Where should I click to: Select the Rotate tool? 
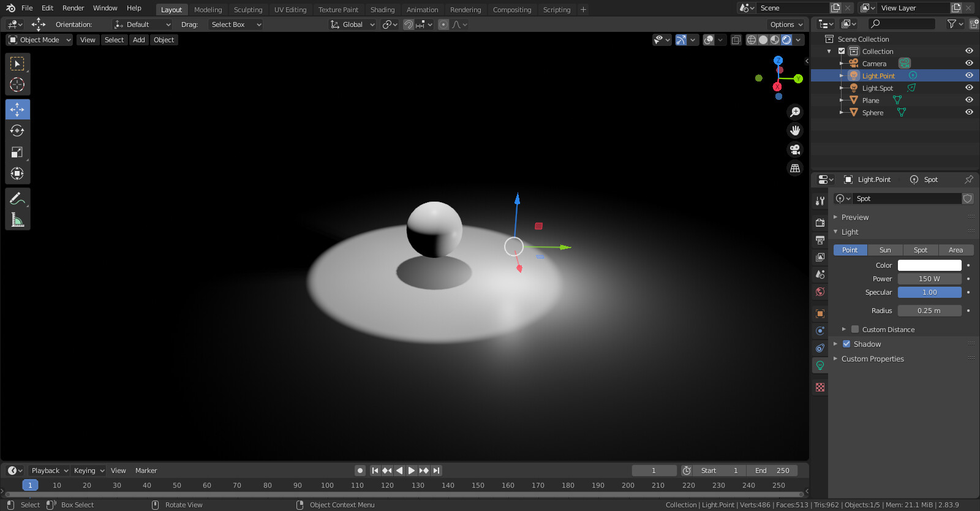tap(17, 131)
